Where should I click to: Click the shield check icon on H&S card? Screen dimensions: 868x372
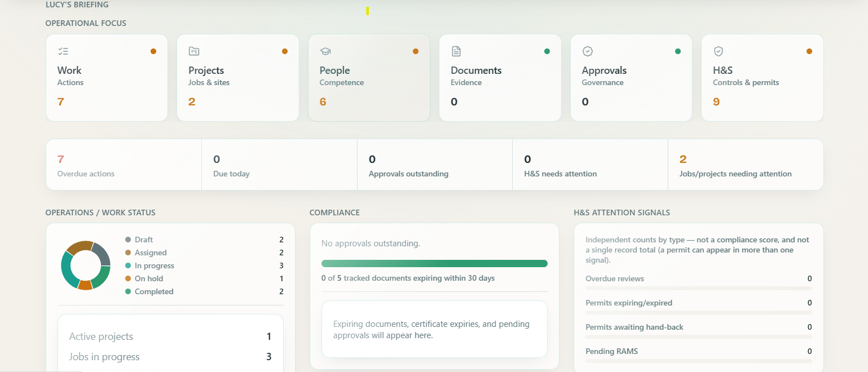pyautogui.click(x=719, y=51)
